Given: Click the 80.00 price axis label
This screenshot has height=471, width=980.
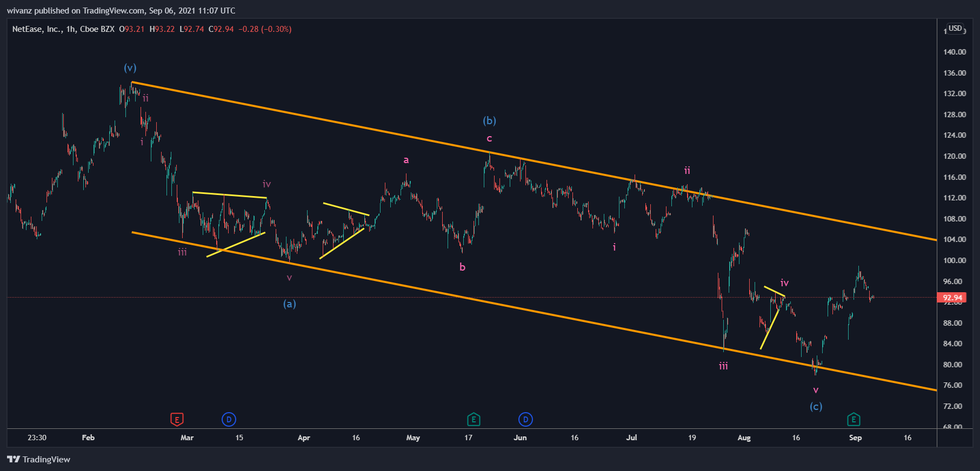Looking at the screenshot, I should pos(952,365).
